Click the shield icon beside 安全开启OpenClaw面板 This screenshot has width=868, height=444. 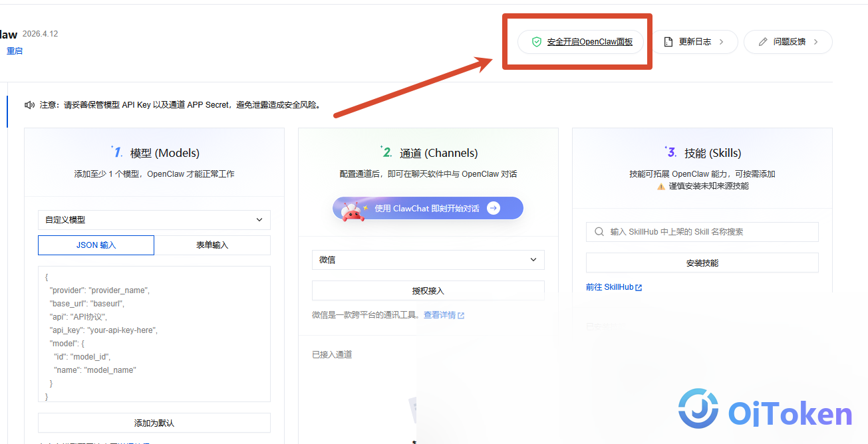536,42
